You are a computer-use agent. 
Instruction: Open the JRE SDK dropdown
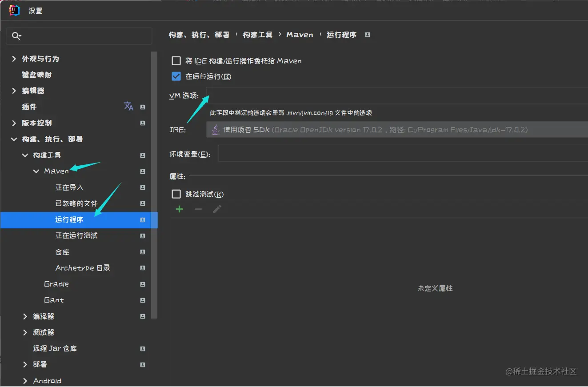click(x=397, y=130)
